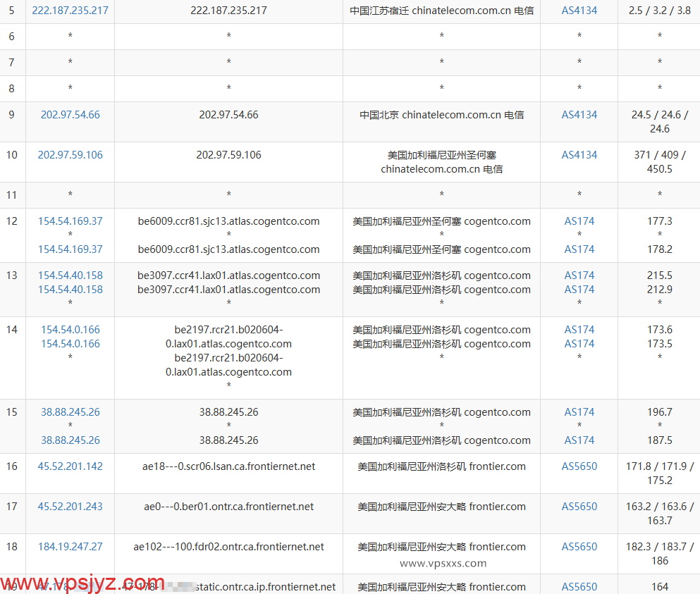Click AS5650 in row 18
The image size is (700, 594).
[x=579, y=546]
